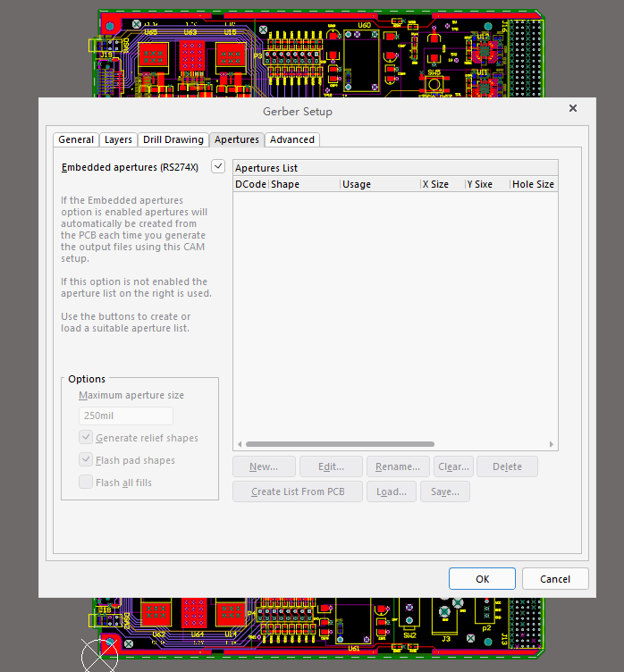Toggle the Flash pad shapes checkbox
This screenshot has width=624, height=672.
[87, 460]
